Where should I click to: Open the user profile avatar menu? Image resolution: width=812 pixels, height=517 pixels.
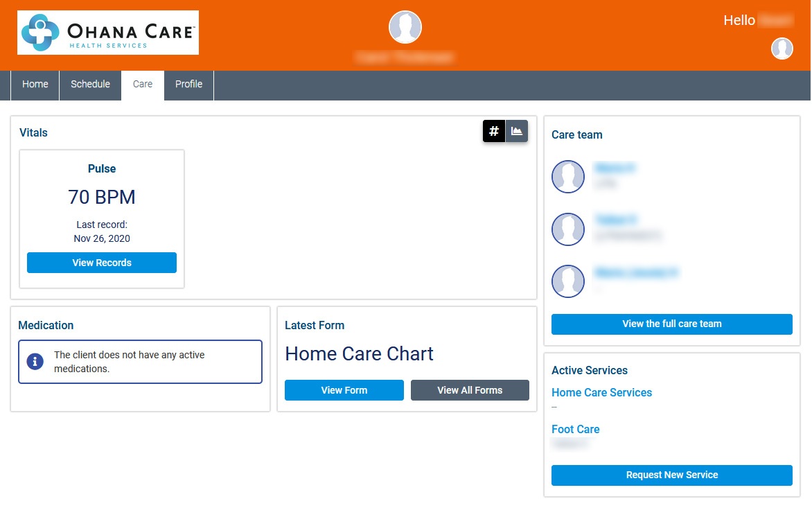[782, 49]
